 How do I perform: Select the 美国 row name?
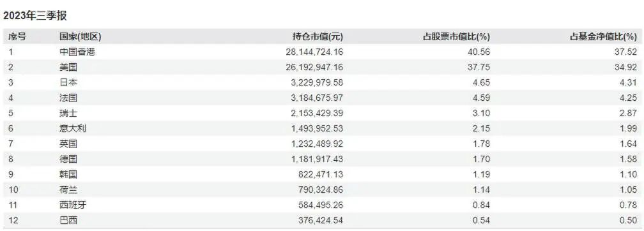(x=68, y=67)
